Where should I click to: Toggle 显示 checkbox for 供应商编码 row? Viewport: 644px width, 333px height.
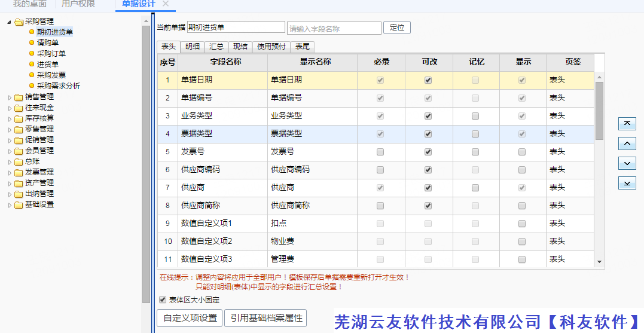[x=522, y=170]
